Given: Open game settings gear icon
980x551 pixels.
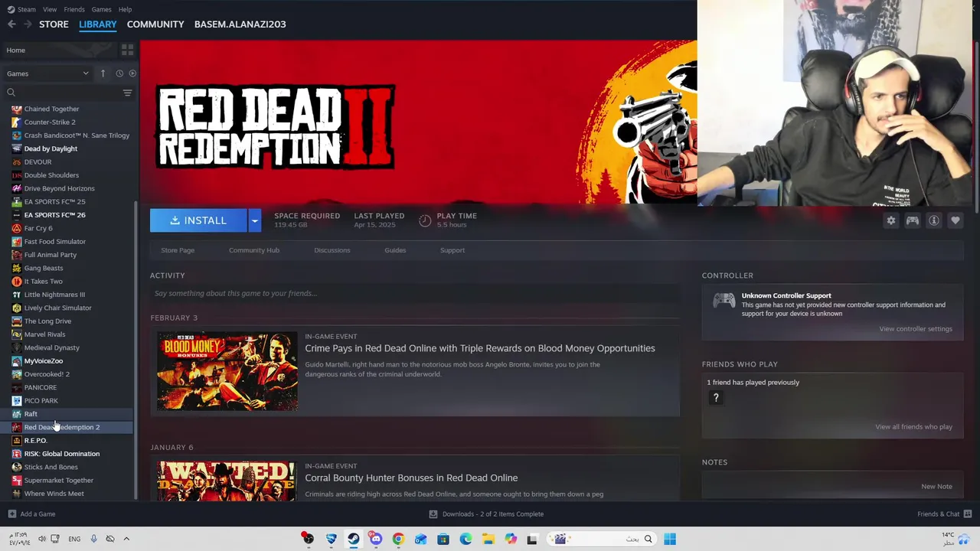Looking at the screenshot, I should click(x=890, y=220).
